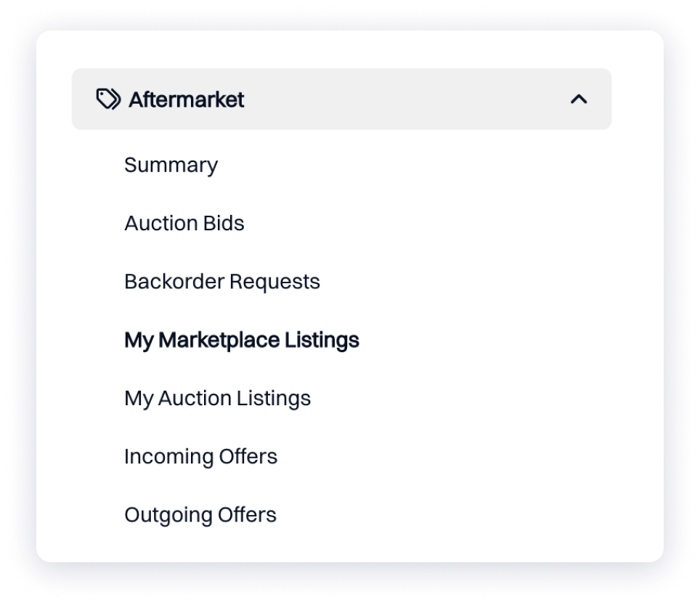This screenshot has height=605, width=700.
Task: Choose the Summary submenu item
Action: pyautogui.click(x=171, y=166)
